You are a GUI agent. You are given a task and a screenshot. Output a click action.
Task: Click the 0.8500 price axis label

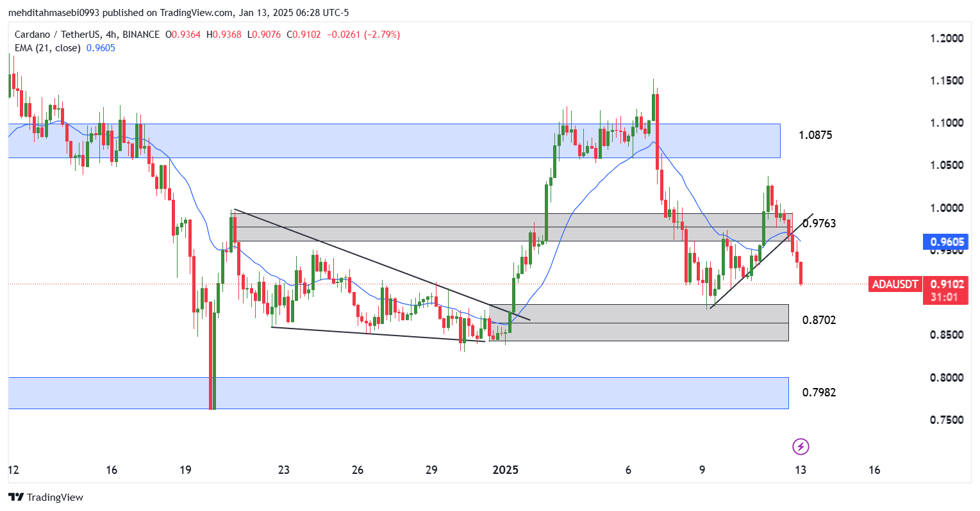click(x=947, y=335)
